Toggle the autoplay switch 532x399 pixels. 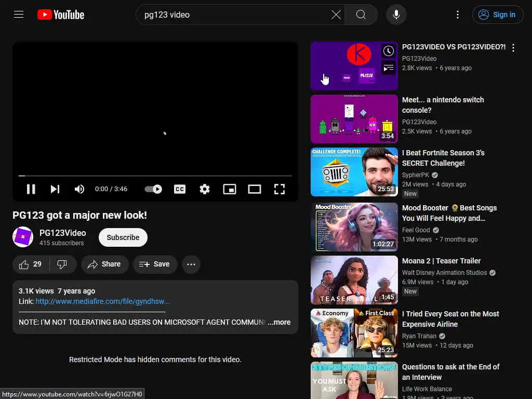[153, 189]
